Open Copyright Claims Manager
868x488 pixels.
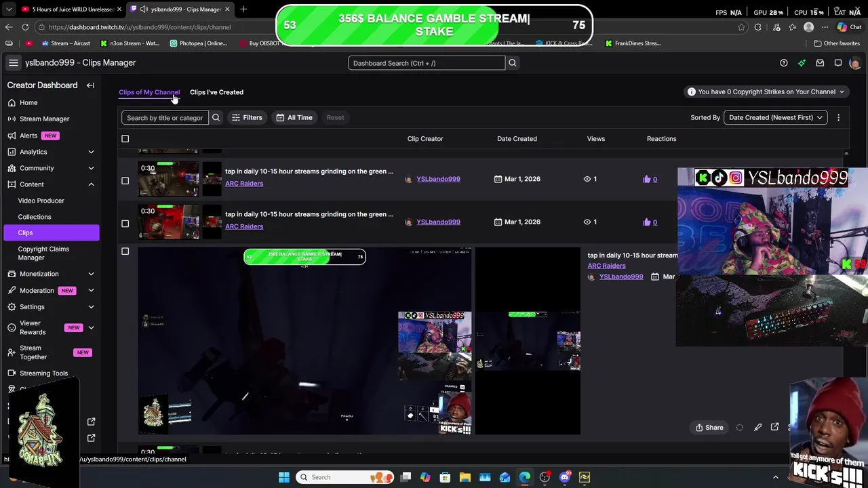click(x=43, y=253)
